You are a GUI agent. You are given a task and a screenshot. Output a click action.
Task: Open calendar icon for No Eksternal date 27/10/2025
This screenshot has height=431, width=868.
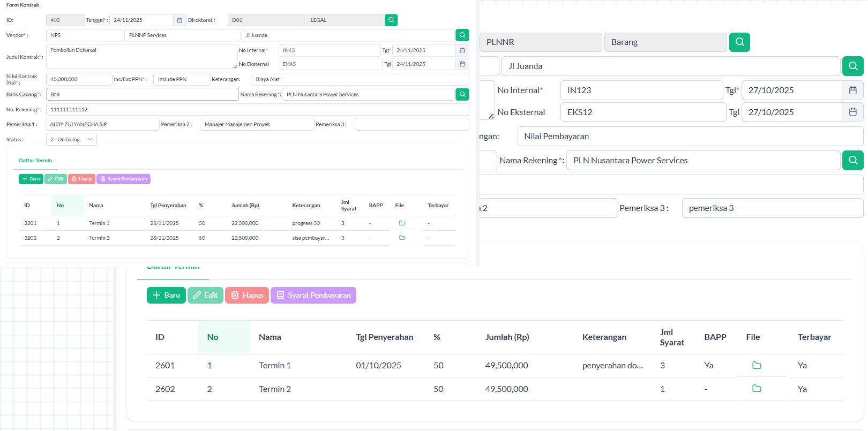[x=852, y=112]
